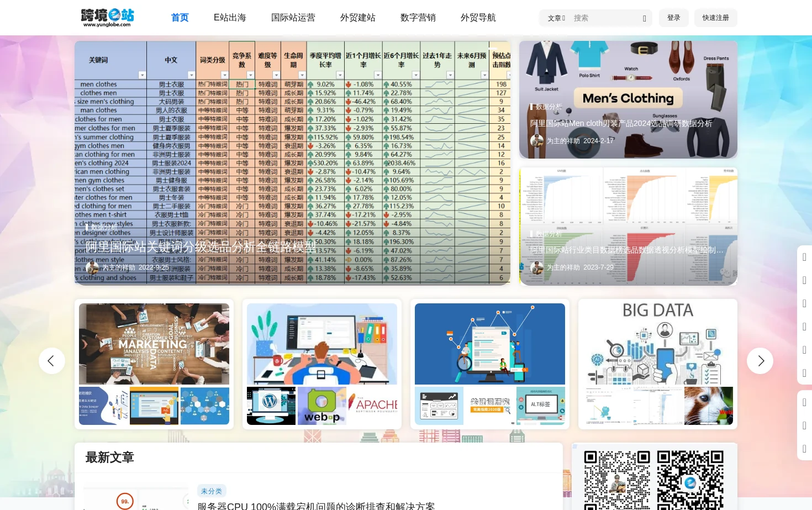This screenshot has height=510, width=812.
Task: Show previous carousel slide with left arrow
Action: point(51,361)
